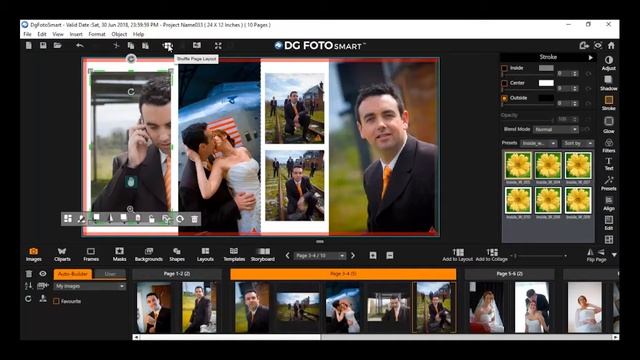Open the Frames library

pos(91,254)
